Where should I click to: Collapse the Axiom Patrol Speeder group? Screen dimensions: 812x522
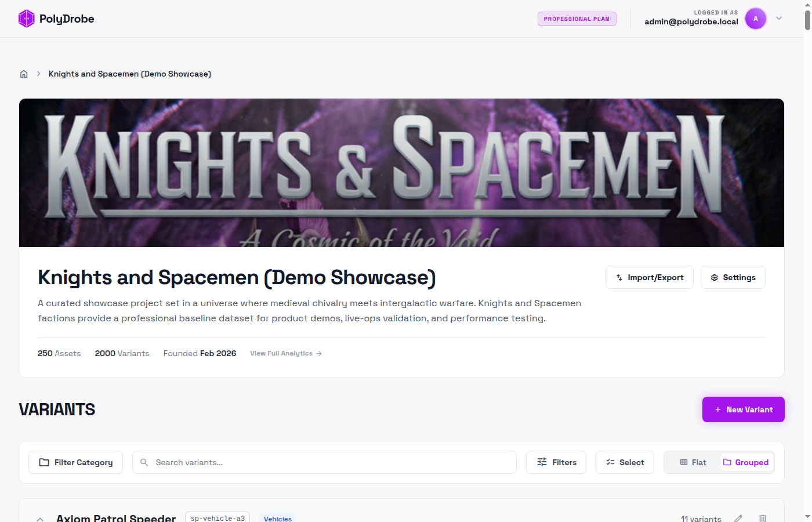[40, 519]
